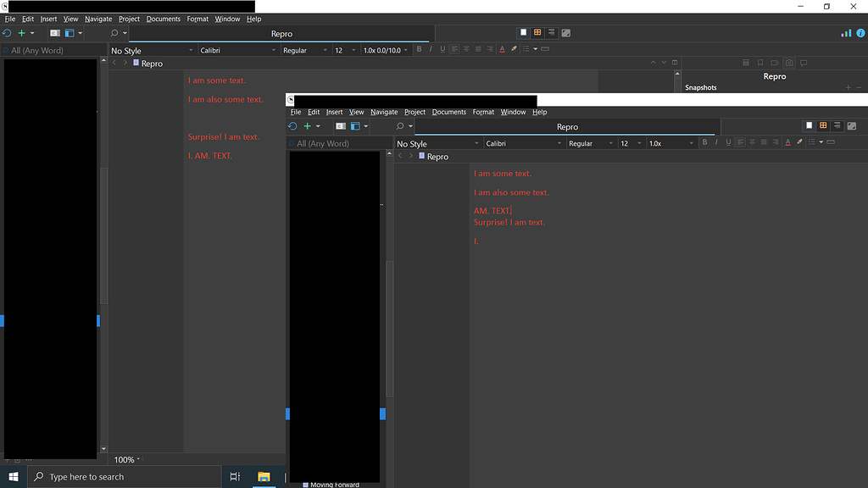The width and height of the screenshot is (868, 488).
Task: Open font size 12 dropdown in front window
Action: pos(631,143)
